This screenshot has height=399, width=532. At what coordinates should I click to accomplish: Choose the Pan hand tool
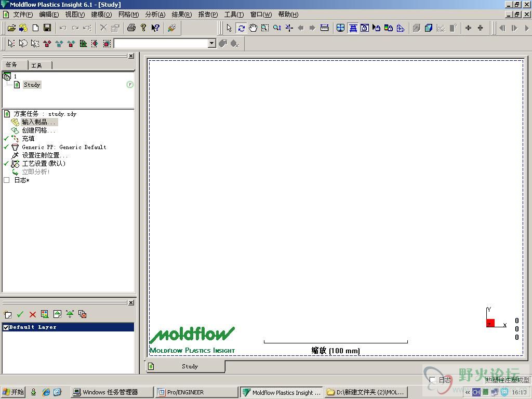tap(253, 28)
